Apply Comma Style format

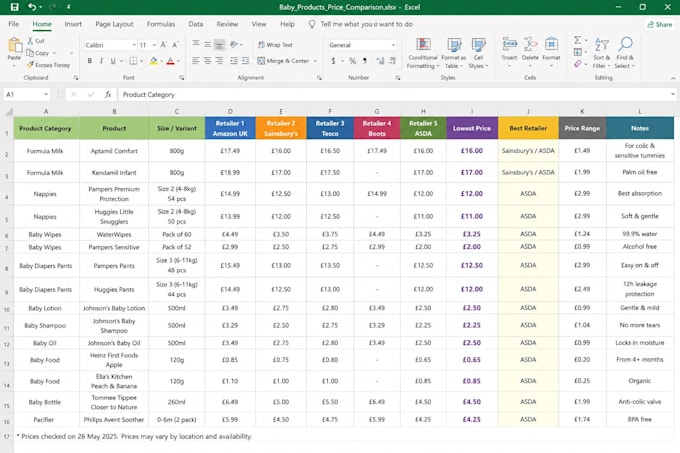point(365,61)
